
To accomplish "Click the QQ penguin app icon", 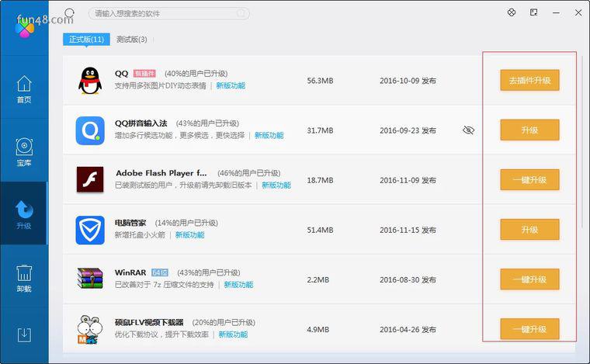I will click(90, 81).
